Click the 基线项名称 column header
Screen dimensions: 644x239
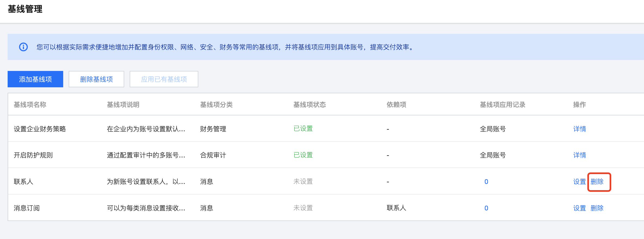(x=30, y=104)
